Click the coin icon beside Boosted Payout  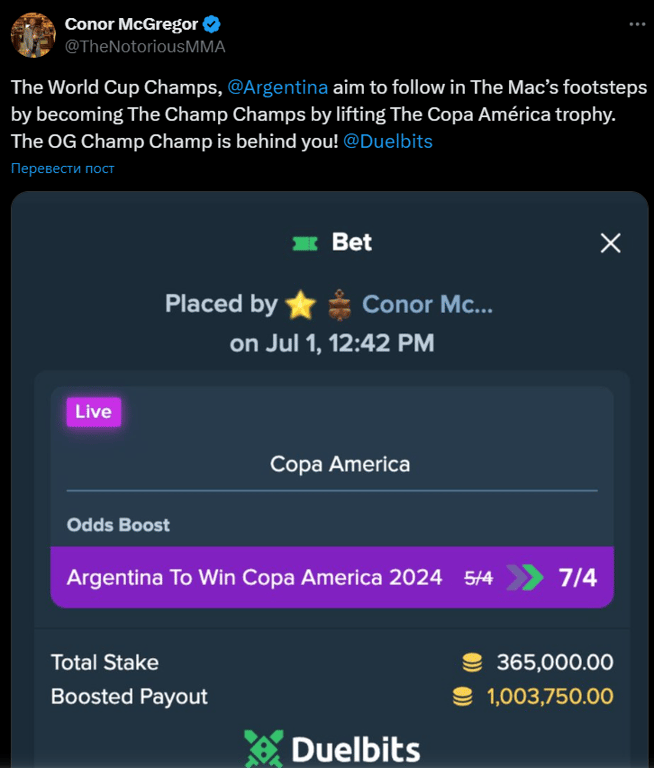coord(462,696)
